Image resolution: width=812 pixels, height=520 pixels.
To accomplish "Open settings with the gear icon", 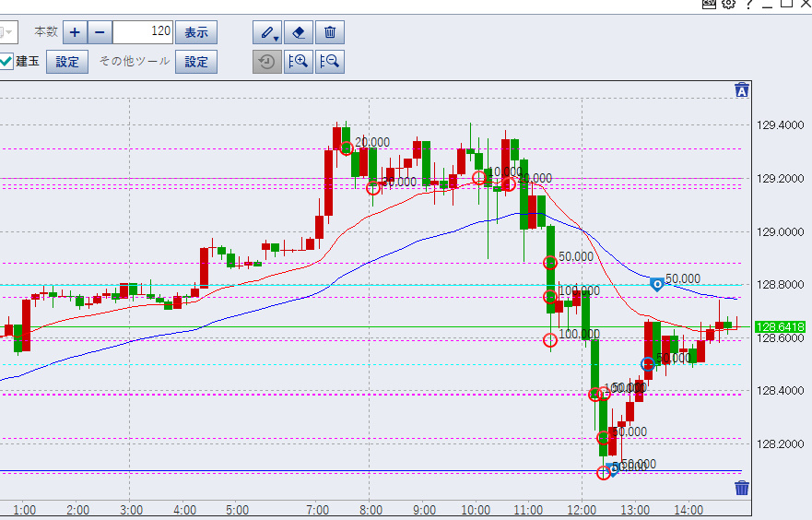I will click(x=728, y=4).
